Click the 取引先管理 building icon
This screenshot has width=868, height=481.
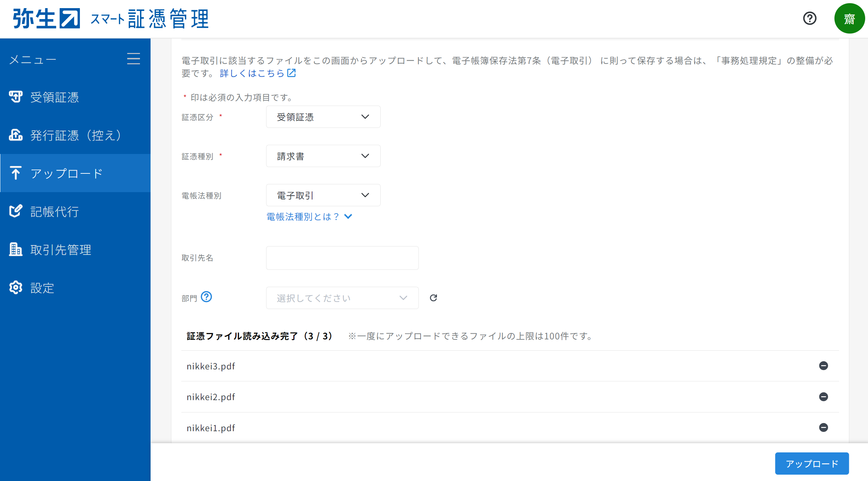(x=16, y=249)
